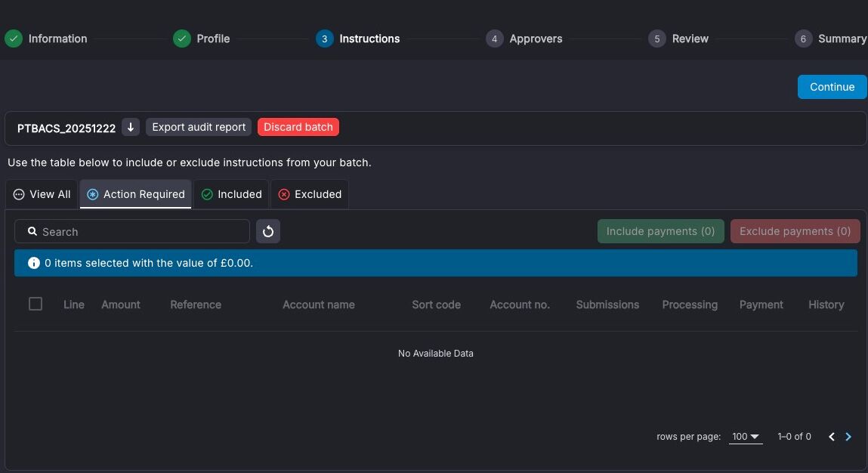Image resolution: width=868 pixels, height=473 pixels.
Task: Click the '1–0 of 0' pagination text
Action: point(794,437)
